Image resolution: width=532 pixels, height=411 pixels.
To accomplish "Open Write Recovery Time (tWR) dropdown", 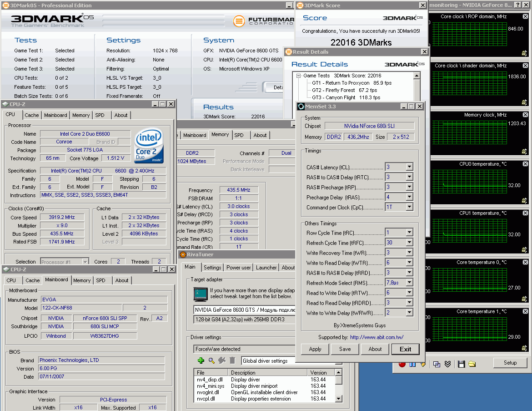I will point(410,252).
